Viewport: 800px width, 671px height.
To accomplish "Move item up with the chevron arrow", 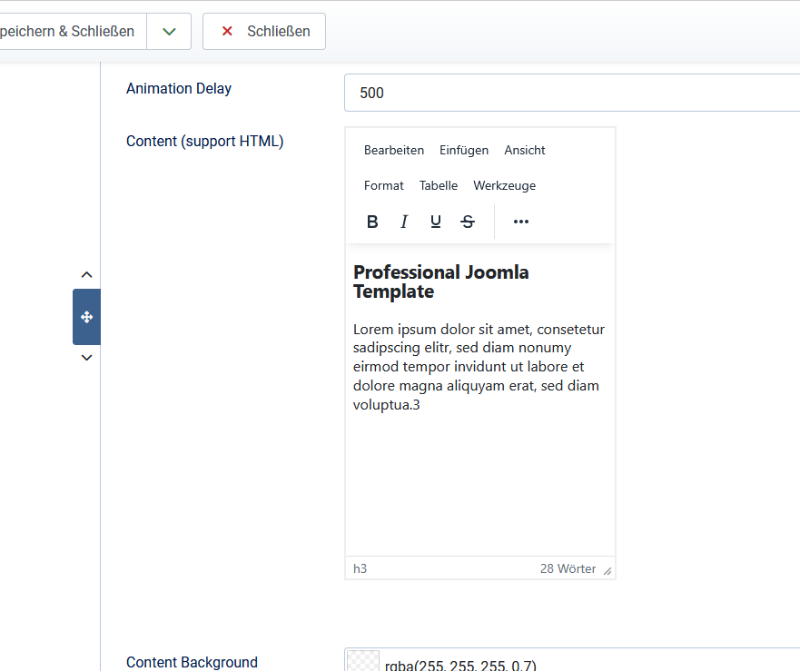I will tap(87, 275).
